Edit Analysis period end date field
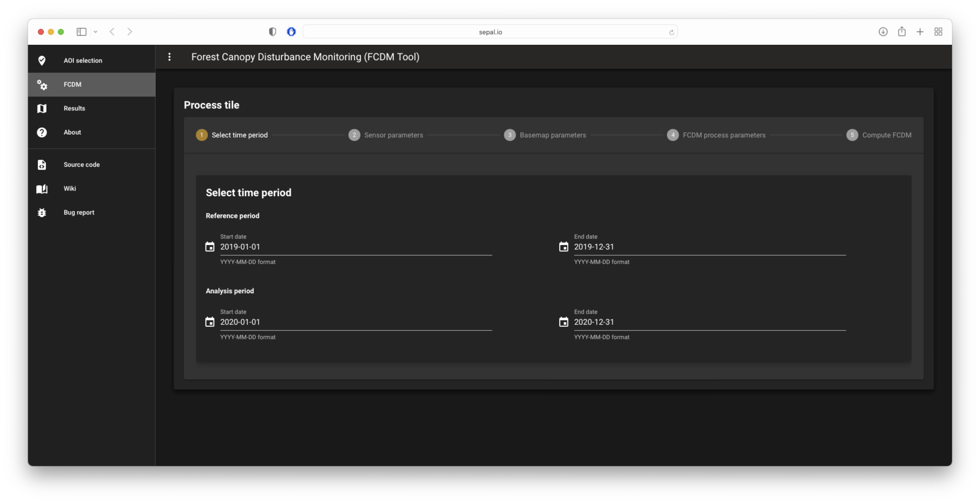This screenshot has height=503, width=980. (x=710, y=322)
